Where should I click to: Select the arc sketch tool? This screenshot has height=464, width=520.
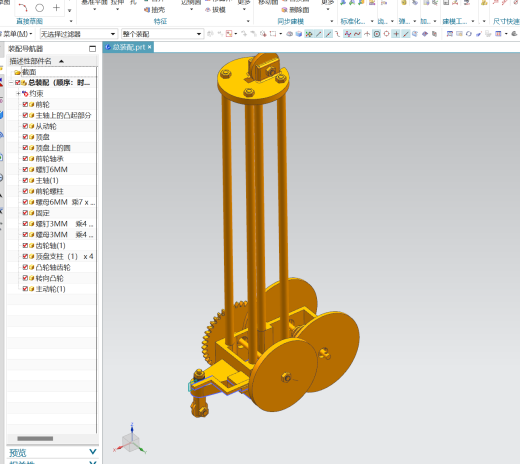coord(23,7)
